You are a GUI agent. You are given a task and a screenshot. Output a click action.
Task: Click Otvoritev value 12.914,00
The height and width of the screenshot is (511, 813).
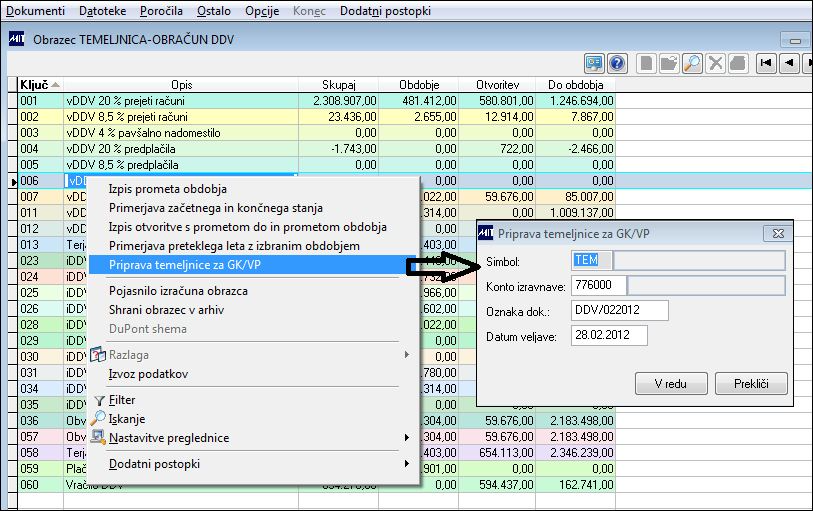(x=497, y=117)
